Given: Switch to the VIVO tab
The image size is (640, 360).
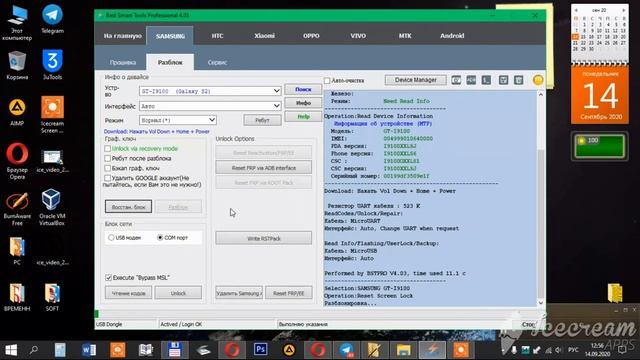Looking at the screenshot, I should [358, 36].
